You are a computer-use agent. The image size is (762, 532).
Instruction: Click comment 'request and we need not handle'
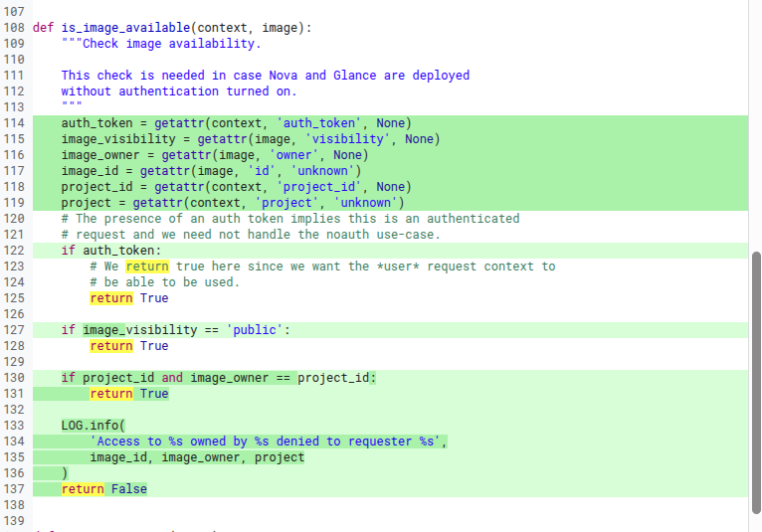point(251,235)
